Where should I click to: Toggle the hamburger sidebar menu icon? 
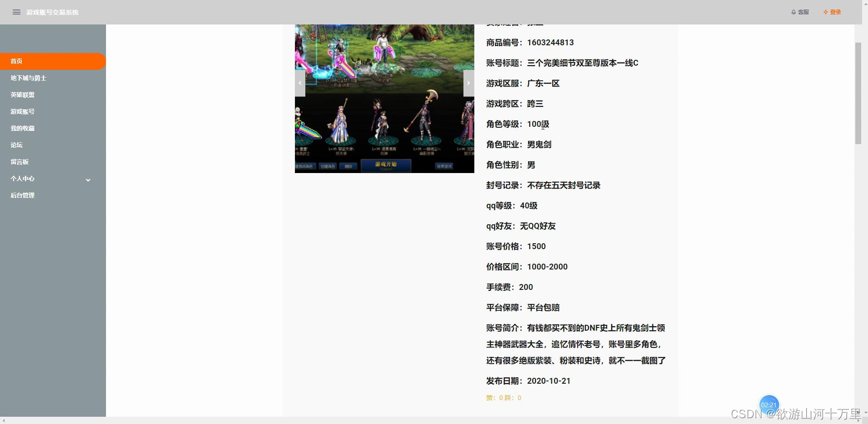click(x=16, y=12)
